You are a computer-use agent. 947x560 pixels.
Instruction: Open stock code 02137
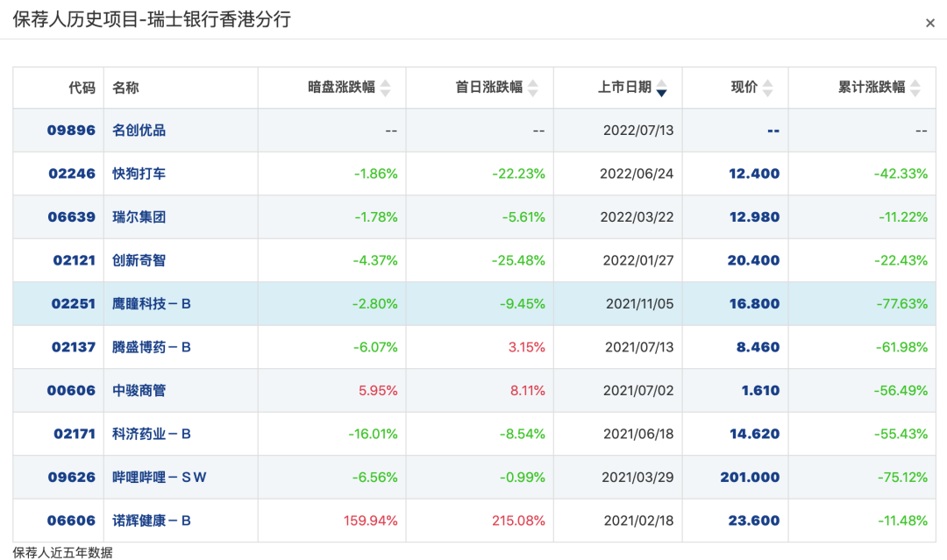(73, 347)
